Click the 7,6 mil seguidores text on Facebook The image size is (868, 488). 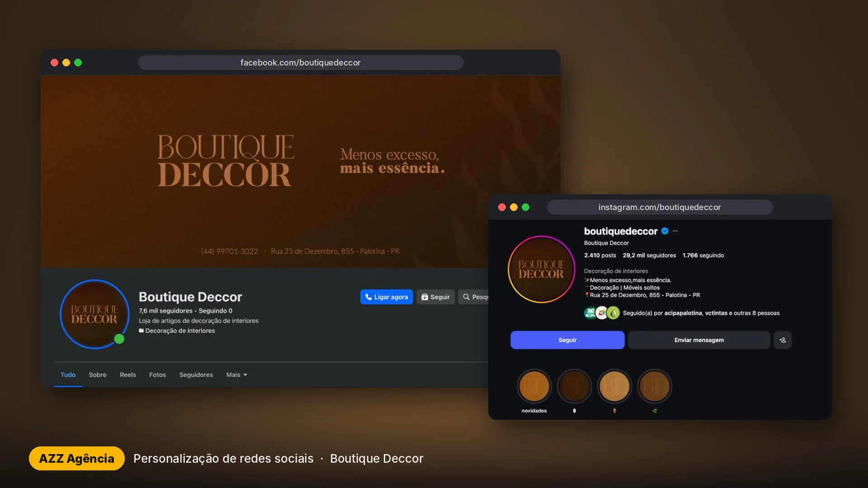click(165, 311)
